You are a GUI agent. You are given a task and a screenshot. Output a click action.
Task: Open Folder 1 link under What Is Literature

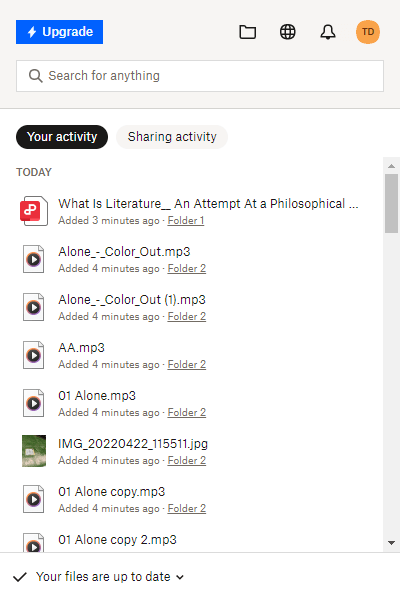[186, 221]
